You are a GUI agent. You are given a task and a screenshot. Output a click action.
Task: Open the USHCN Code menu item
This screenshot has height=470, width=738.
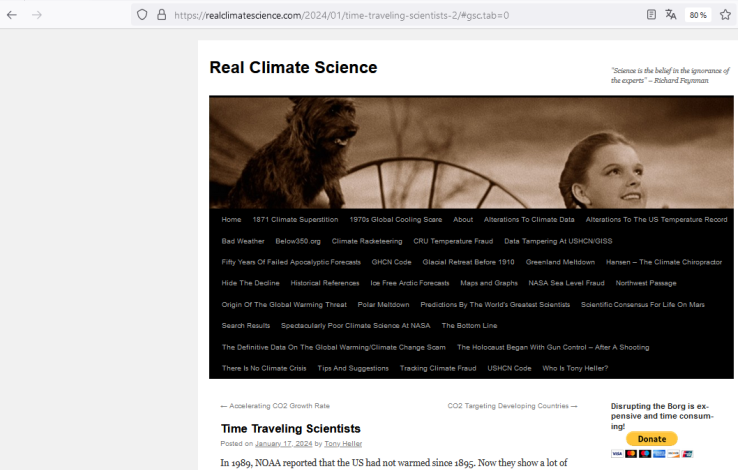click(x=509, y=368)
